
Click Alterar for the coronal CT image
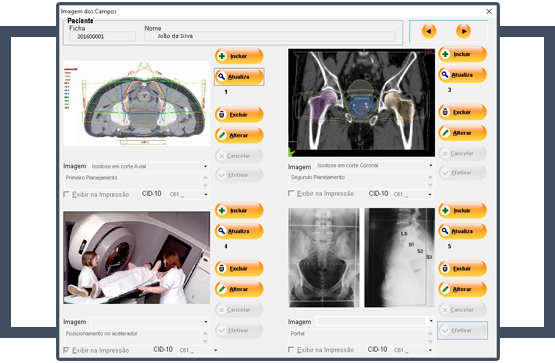point(463,133)
